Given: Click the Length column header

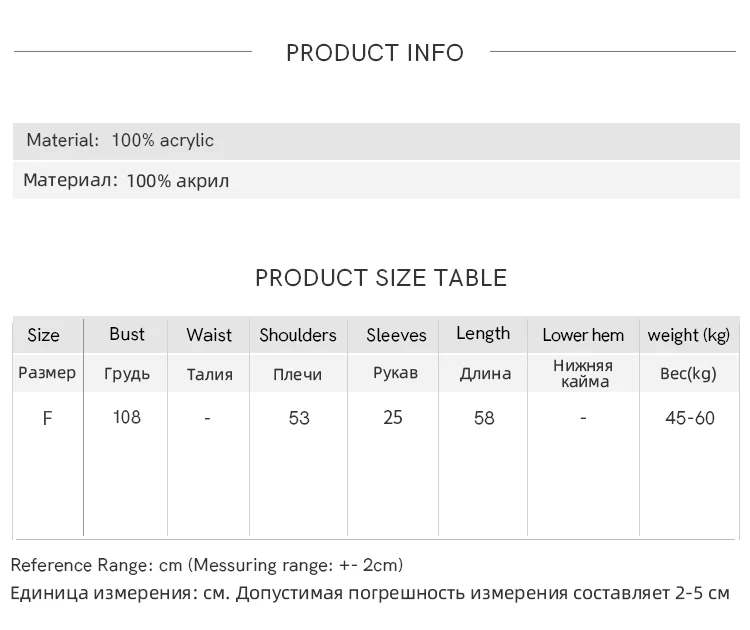Looking at the screenshot, I should [483, 333].
